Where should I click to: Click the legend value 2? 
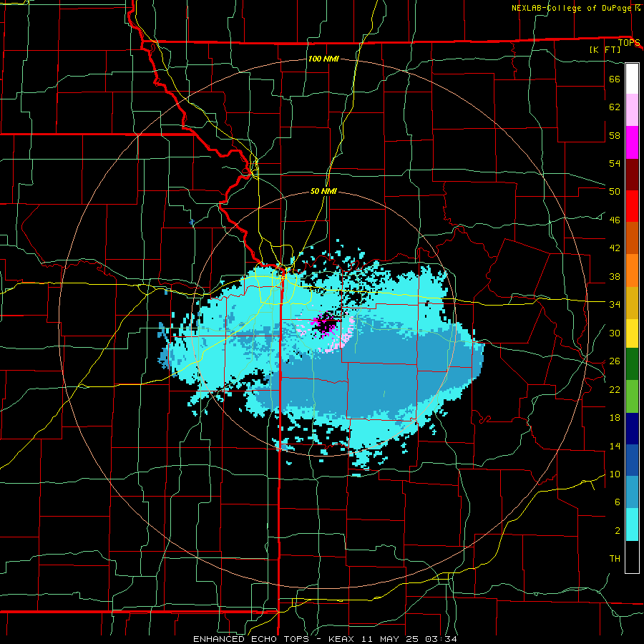click(x=618, y=530)
